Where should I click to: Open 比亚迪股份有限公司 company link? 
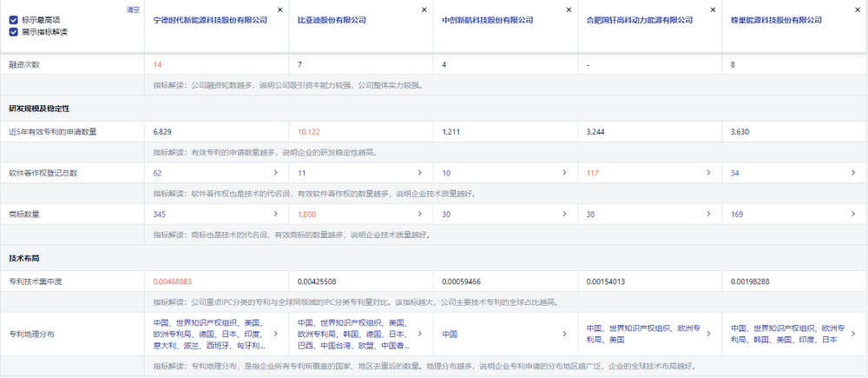pos(332,20)
